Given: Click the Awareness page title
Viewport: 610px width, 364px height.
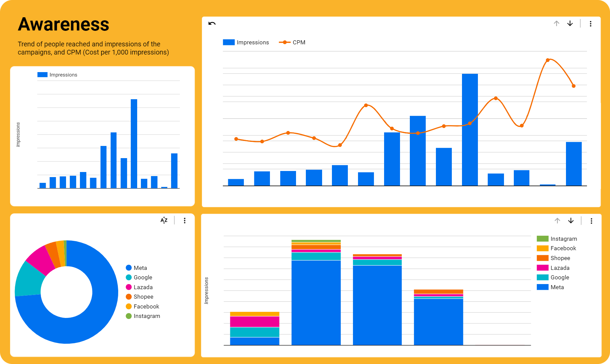Looking at the screenshot, I should coord(63,24).
